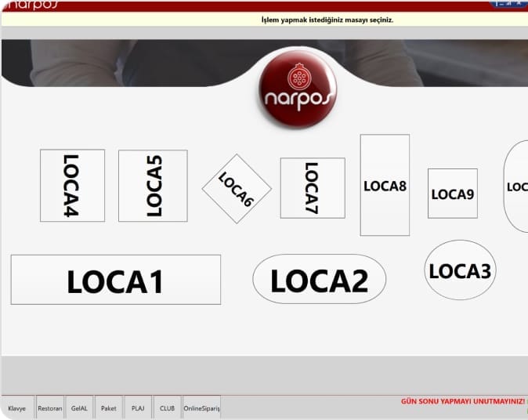Switch to the GelAL tab
Screen dimensions: 528x420
pyautogui.click(x=79, y=408)
